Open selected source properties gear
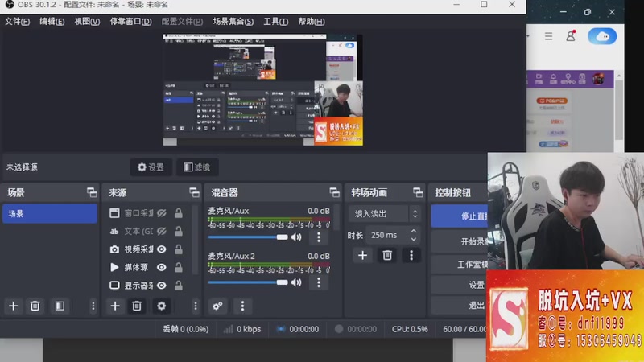The height and width of the screenshot is (362, 644). click(x=162, y=306)
